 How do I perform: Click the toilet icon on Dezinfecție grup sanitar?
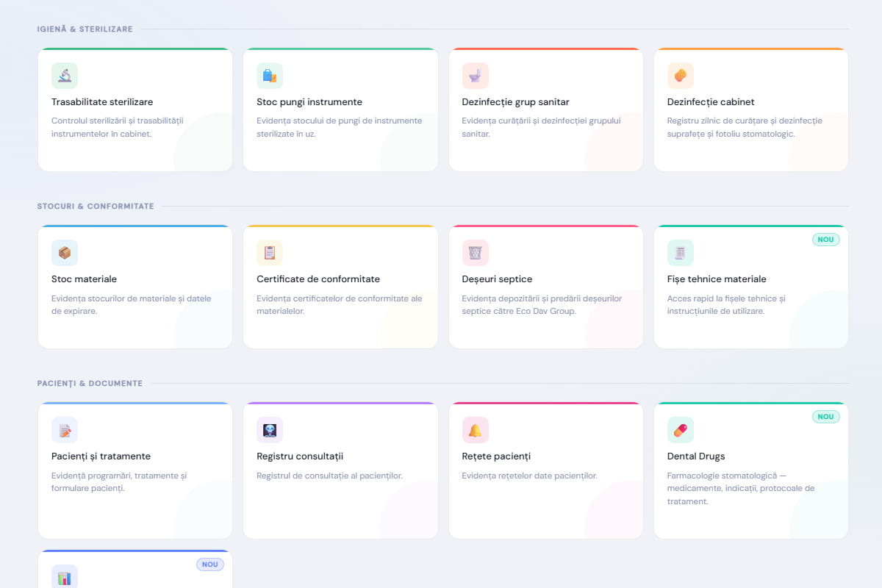click(476, 76)
